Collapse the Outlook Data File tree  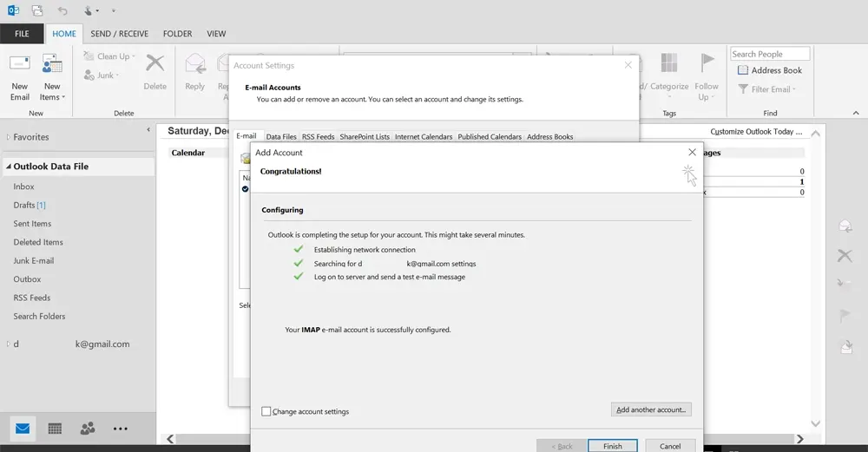9,166
